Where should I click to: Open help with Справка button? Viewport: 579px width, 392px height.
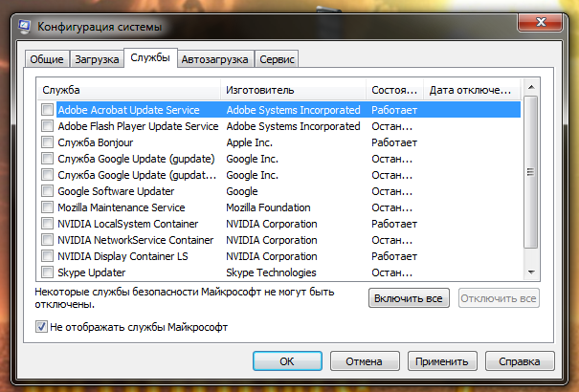click(x=520, y=361)
